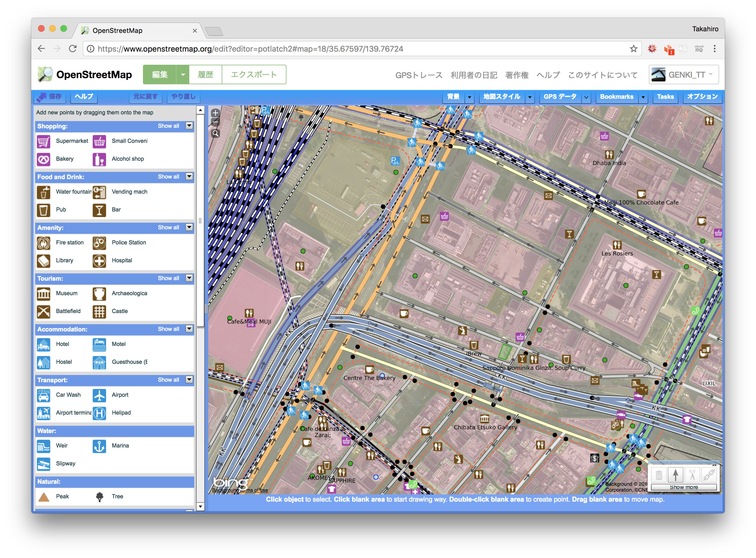The width and height of the screenshot is (756, 558).
Task: Open 利用者の日記 in the top navigation
Action: click(x=473, y=75)
